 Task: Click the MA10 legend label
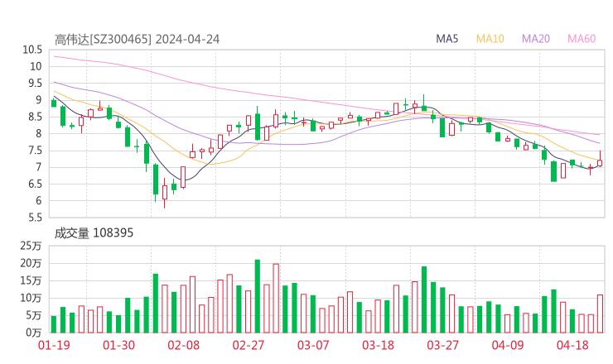click(490, 39)
